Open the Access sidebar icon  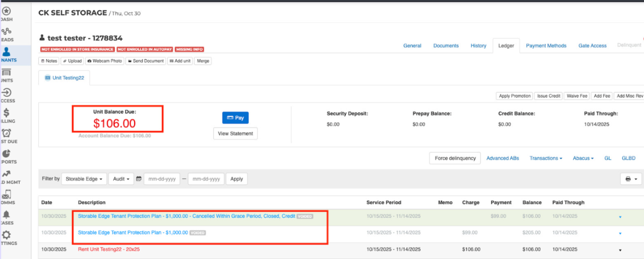coord(6,93)
